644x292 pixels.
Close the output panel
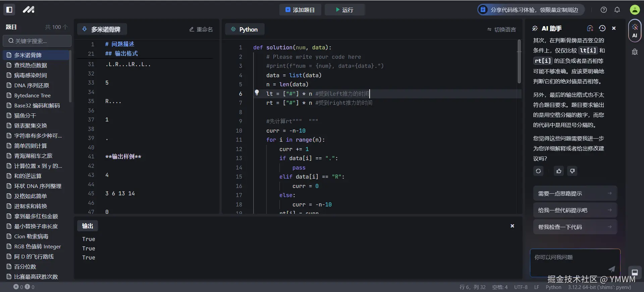(x=512, y=226)
